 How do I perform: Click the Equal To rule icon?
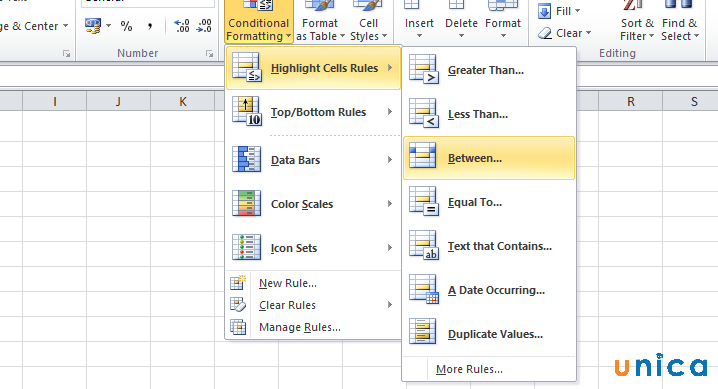(x=424, y=201)
